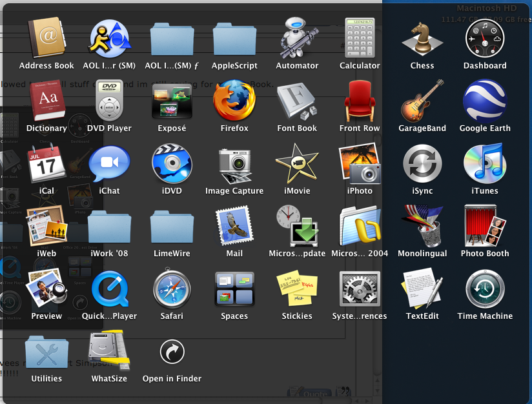Launch iChat
The width and height of the screenshot is (532, 404).
109,163
